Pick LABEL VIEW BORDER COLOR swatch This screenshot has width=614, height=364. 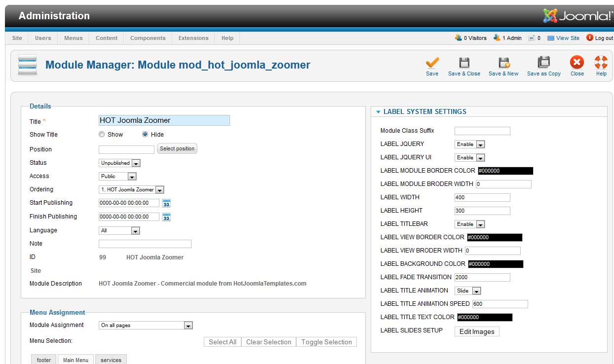pos(495,237)
